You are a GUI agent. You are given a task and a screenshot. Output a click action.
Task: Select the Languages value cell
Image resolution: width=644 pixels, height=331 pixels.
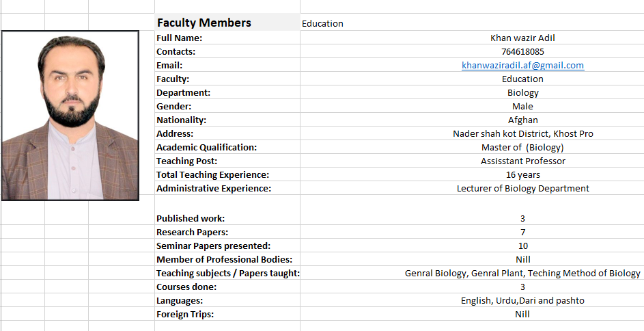pyautogui.click(x=472, y=300)
